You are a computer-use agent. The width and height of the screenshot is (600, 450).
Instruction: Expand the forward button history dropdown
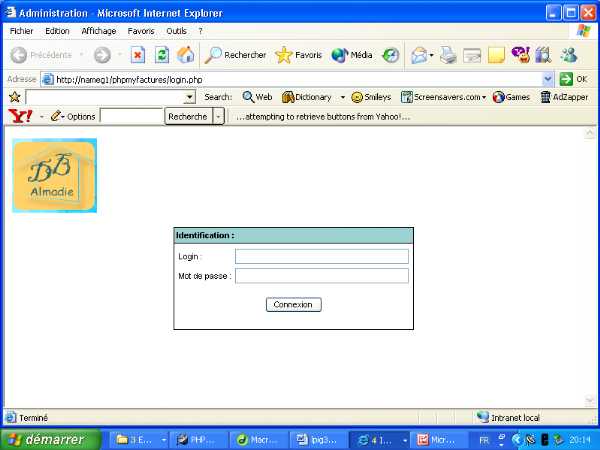point(120,55)
